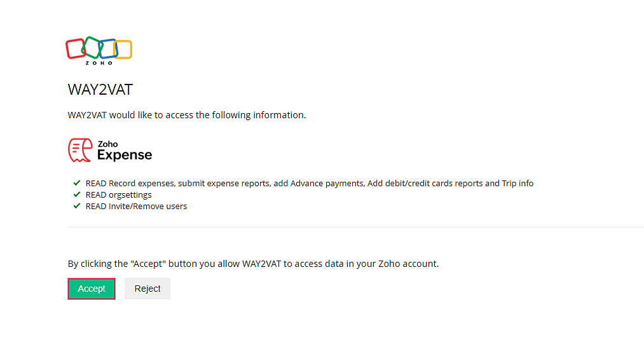Click 'Zoho account' in the consent sentence

(413, 263)
